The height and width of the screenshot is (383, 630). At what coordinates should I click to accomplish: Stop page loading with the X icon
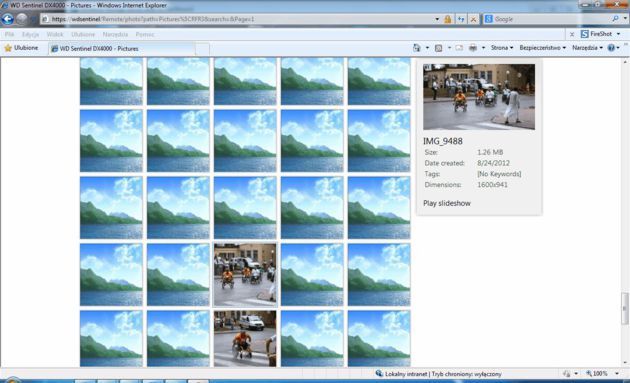point(473,19)
